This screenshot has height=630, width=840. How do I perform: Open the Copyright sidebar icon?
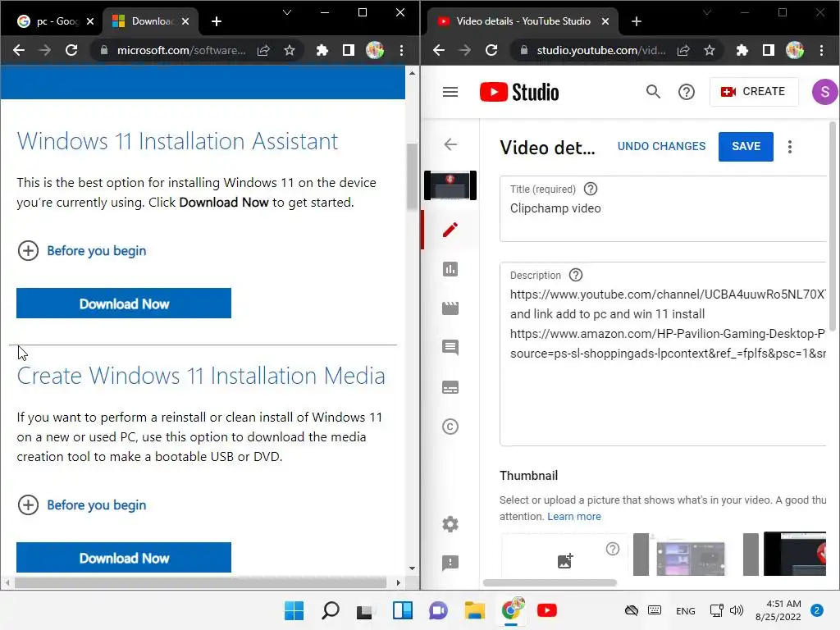450,427
